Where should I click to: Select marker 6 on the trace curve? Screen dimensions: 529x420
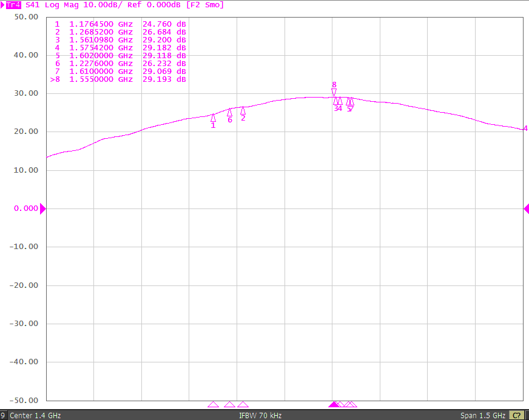(229, 112)
